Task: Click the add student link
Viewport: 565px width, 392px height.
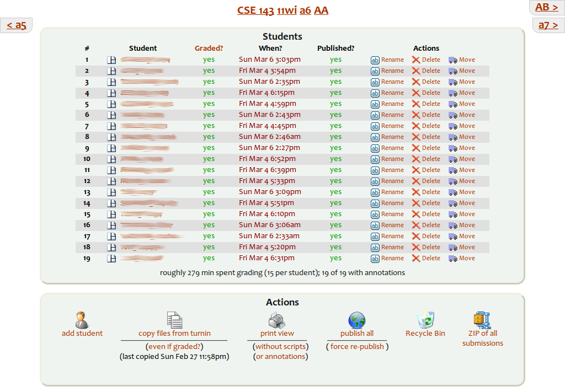Action: tap(82, 334)
